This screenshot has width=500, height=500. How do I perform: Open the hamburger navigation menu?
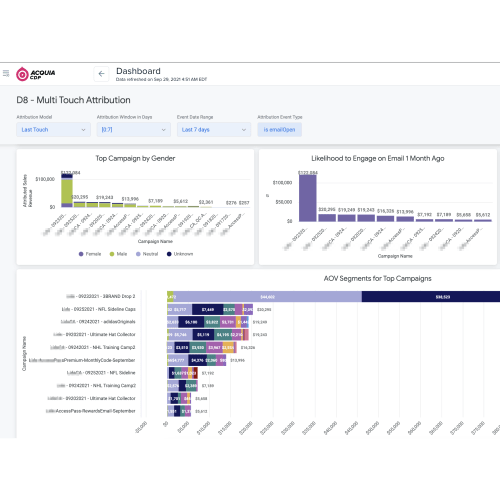click(6, 73)
